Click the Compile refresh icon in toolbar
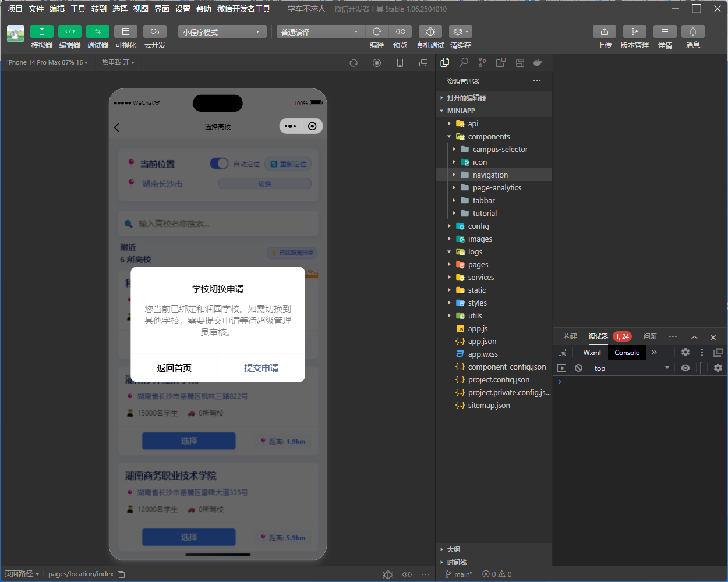This screenshot has height=582, width=728. [377, 31]
